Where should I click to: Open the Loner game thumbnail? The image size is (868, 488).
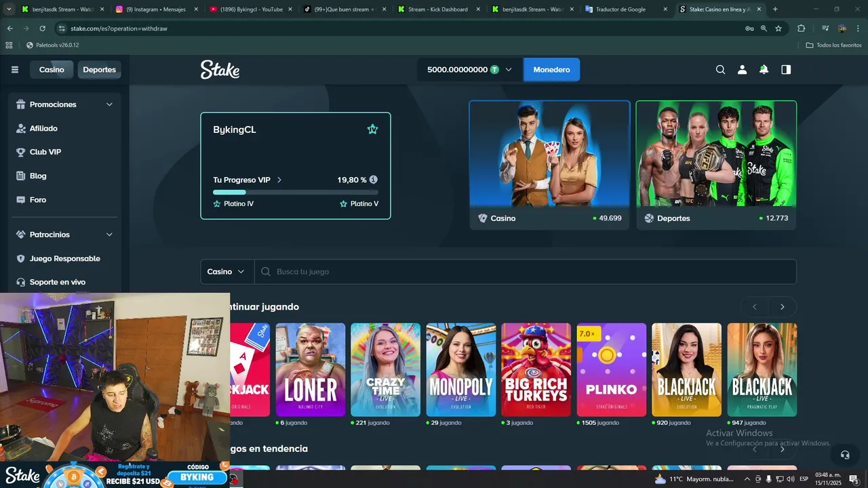(x=310, y=369)
